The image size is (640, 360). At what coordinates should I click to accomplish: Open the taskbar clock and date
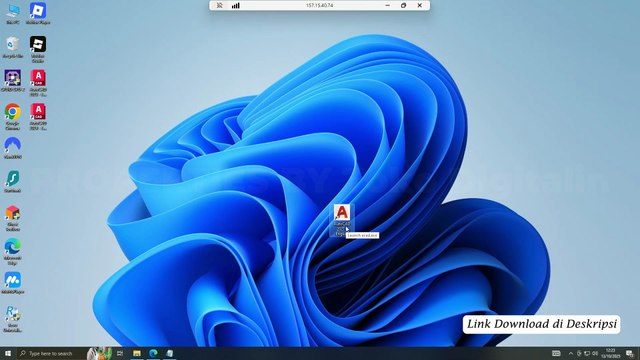click(611, 353)
